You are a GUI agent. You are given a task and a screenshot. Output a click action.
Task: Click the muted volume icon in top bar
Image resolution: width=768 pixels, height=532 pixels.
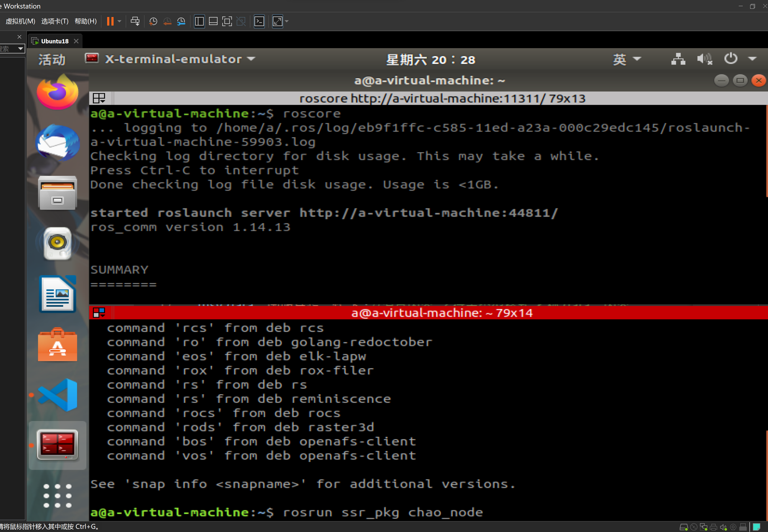click(x=704, y=59)
